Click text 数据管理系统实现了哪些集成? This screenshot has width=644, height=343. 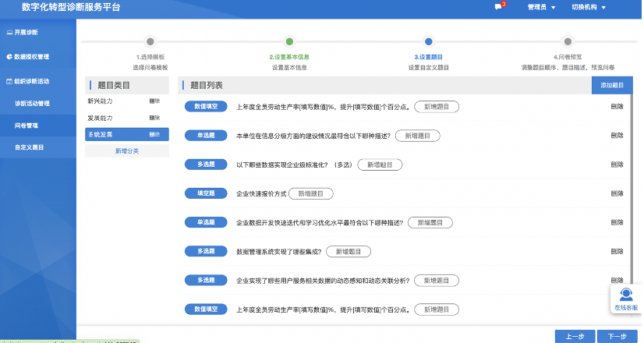coord(279,252)
